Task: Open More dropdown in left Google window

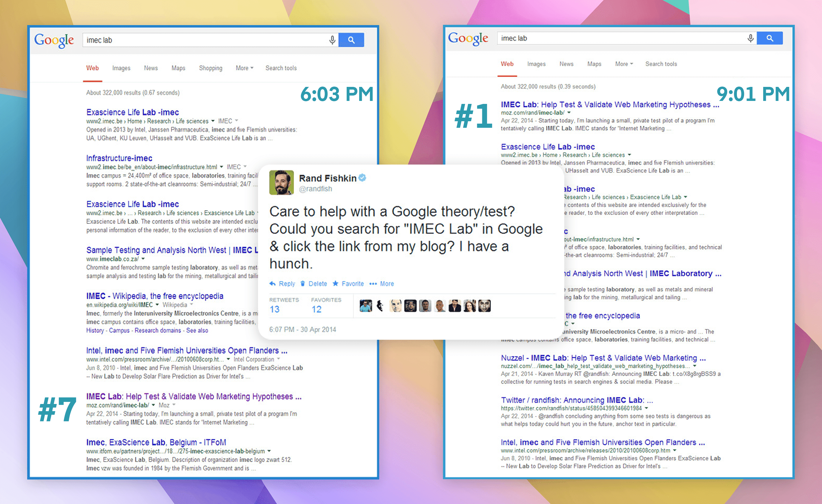Action: (x=245, y=68)
